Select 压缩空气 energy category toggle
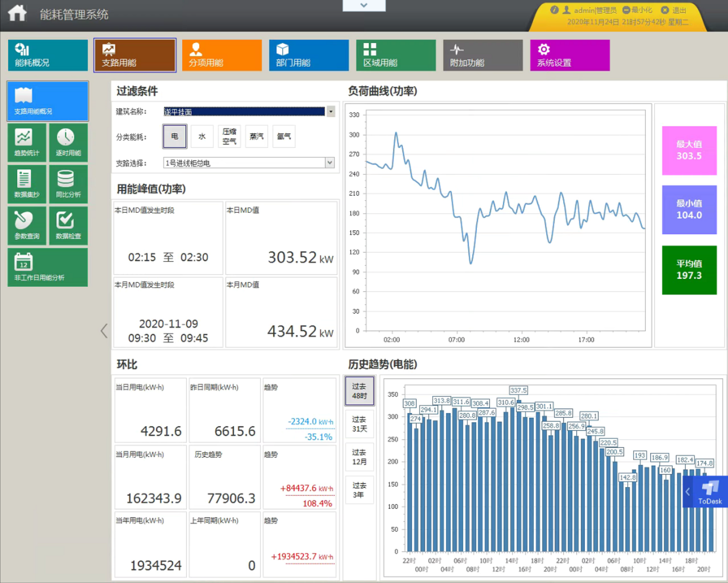The height and width of the screenshot is (583, 728). (x=229, y=137)
